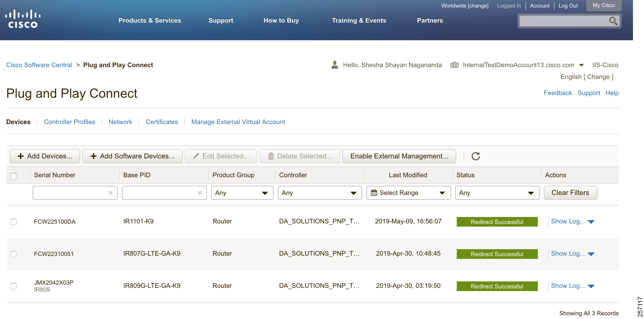Clear the Serial Number filter field

[x=110, y=193]
